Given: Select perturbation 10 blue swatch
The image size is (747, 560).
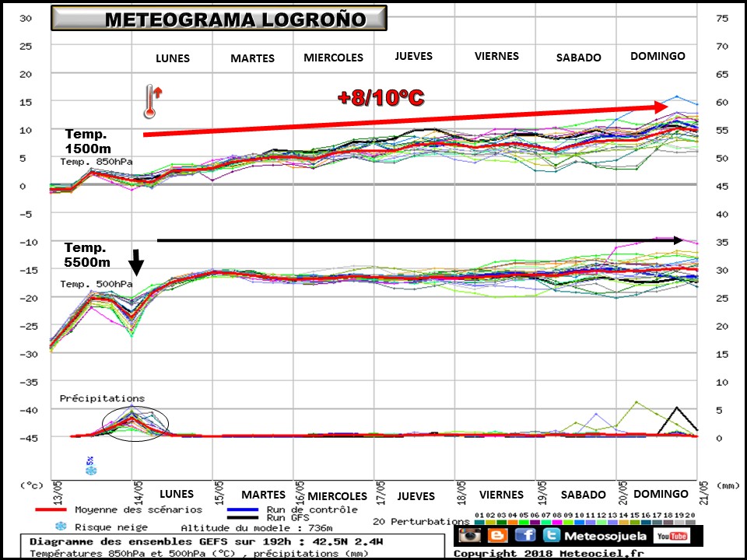Looking at the screenshot, I should coord(579,522).
